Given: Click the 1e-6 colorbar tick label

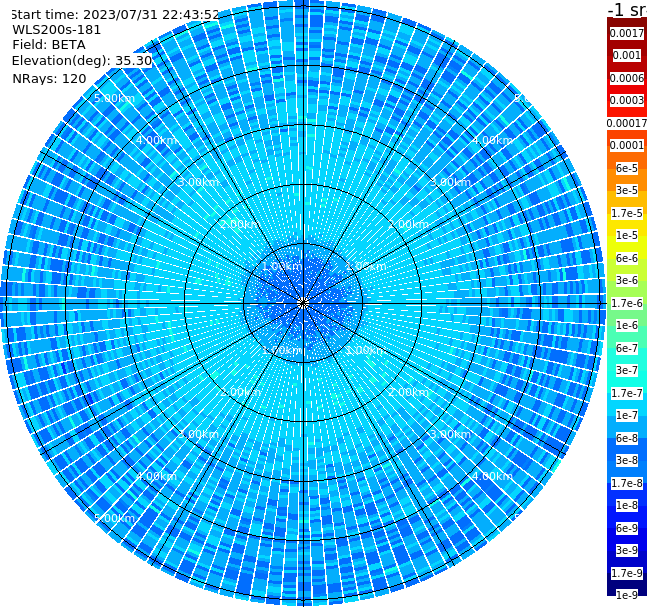Looking at the screenshot, I should click(627, 325).
